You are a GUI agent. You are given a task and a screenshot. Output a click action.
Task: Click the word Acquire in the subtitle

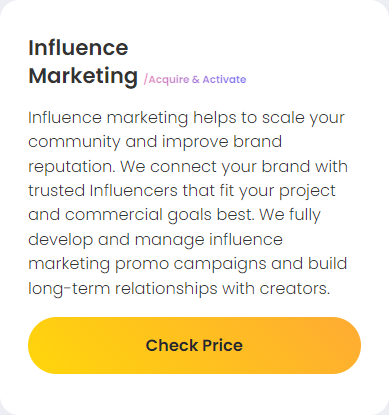[169, 80]
